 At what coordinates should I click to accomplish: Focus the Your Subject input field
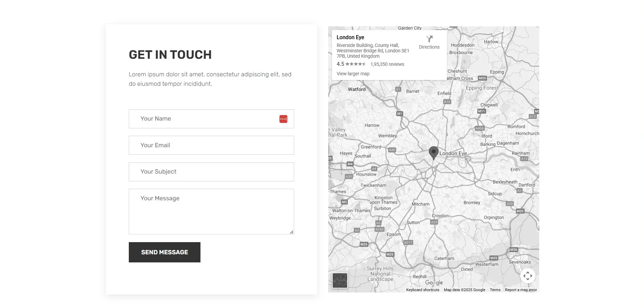coord(211,172)
